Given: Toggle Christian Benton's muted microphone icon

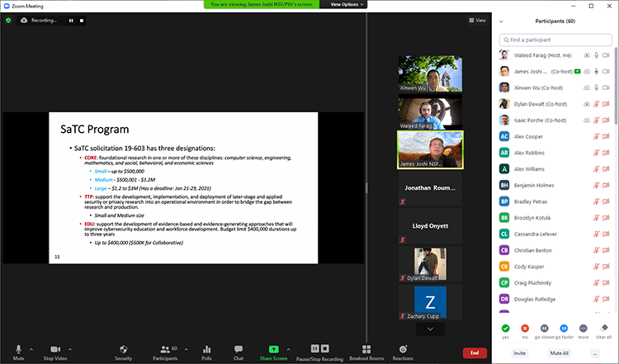Looking at the screenshot, I should pos(597,250).
